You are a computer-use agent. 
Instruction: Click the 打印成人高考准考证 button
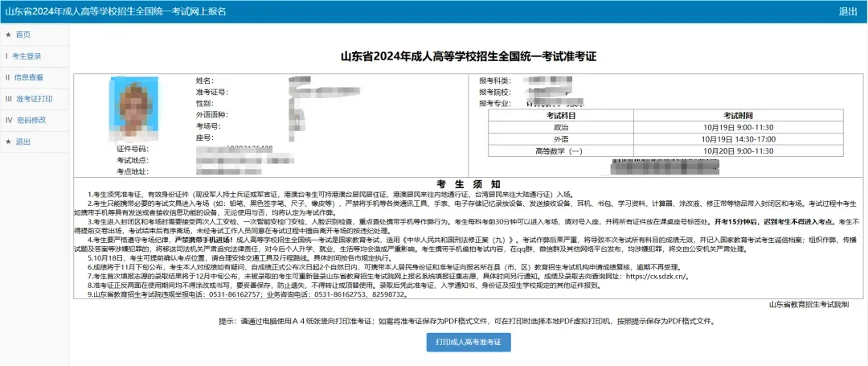(469, 342)
